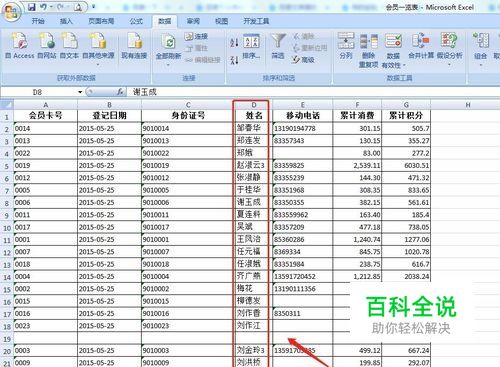Click the Sort (排序) dialog icon
Image resolution: width=500 pixels, height=367 pixels.
tap(251, 42)
